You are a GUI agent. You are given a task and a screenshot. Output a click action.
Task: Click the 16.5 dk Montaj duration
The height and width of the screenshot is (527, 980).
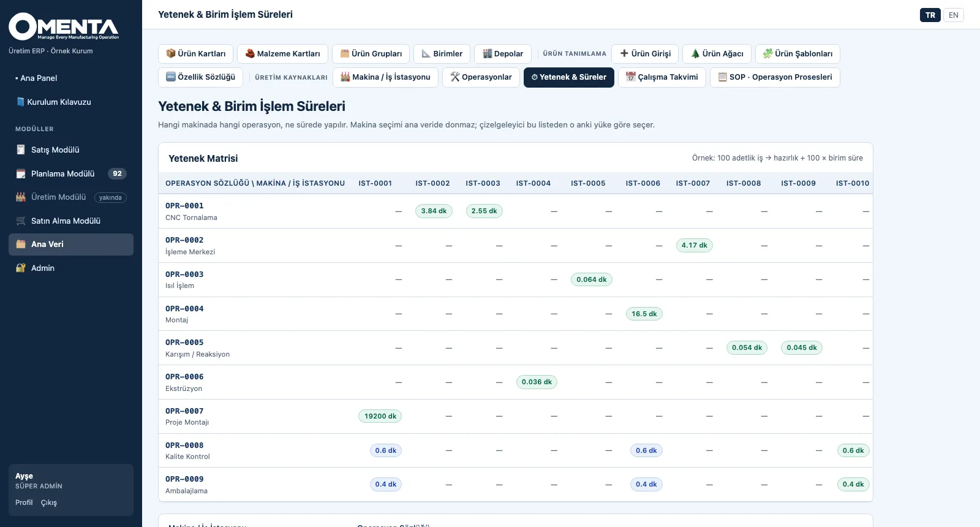(x=644, y=314)
